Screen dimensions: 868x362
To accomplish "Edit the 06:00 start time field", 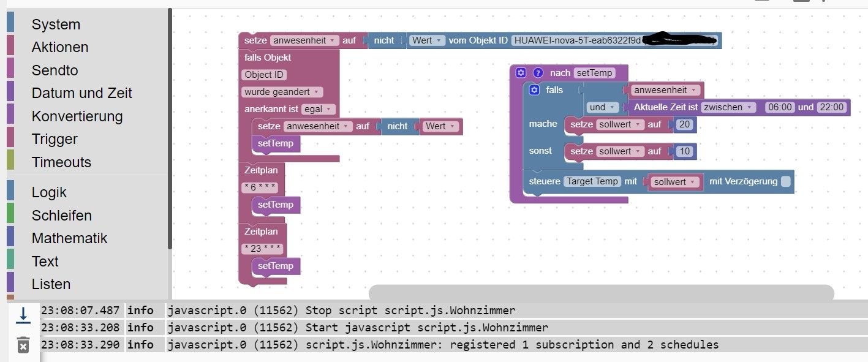I will tap(780, 107).
